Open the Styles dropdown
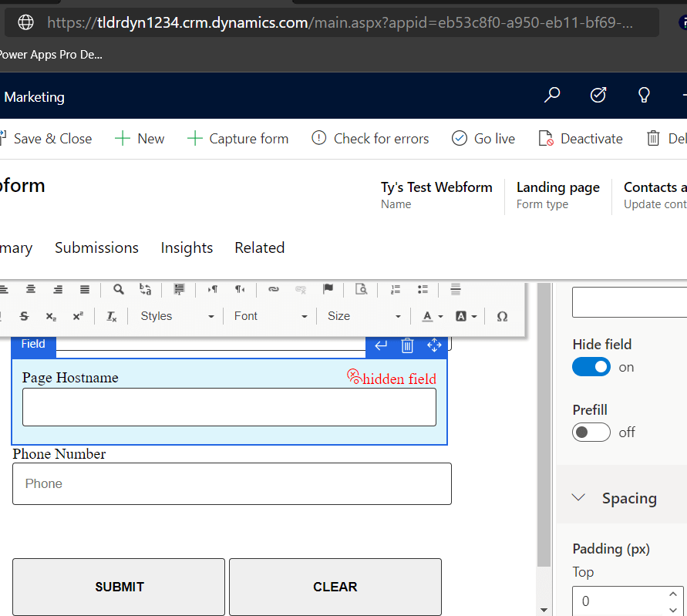 (177, 316)
